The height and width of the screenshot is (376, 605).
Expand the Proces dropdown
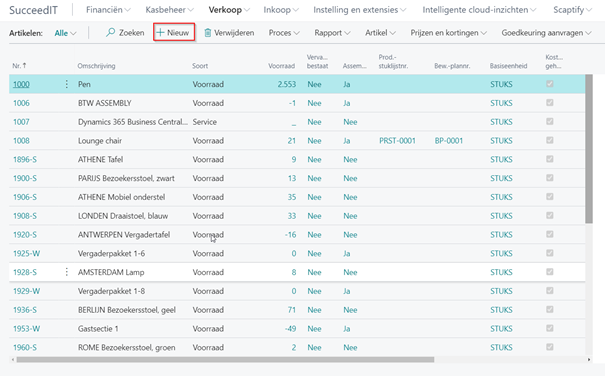coord(284,33)
